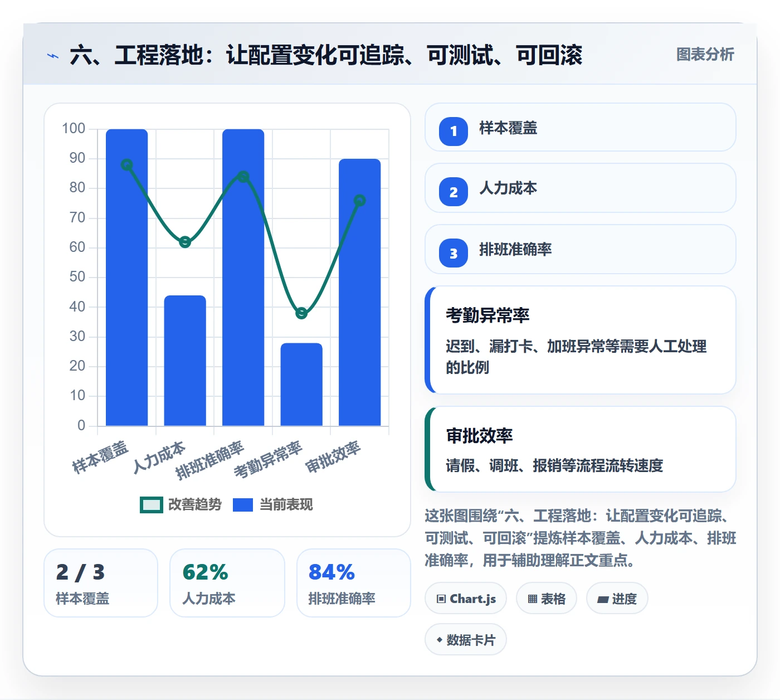Image resolution: width=780 pixels, height=700 pixels.
Task: Toggle the 当前表现 legend swatch
Action: coord(243,505)
